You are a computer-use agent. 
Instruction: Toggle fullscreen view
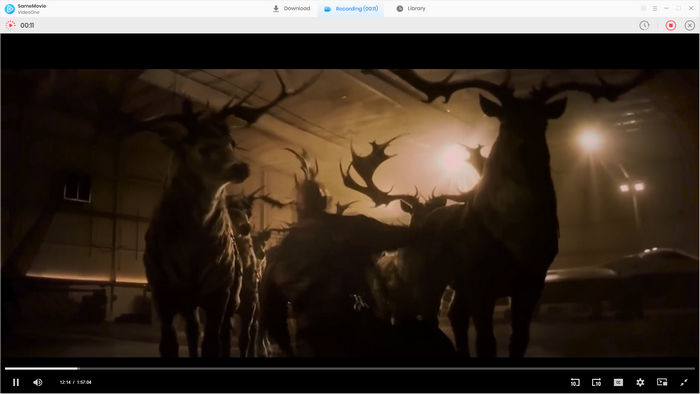click(684, 382)
